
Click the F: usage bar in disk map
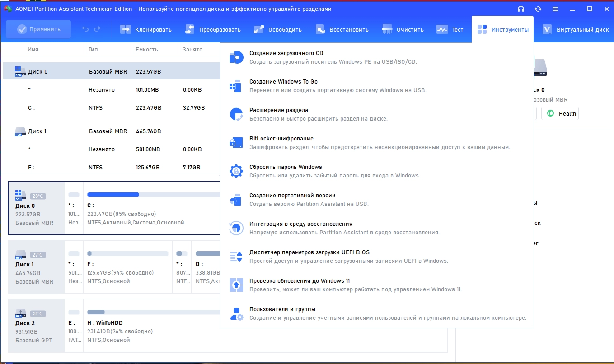tap(128, 253)
